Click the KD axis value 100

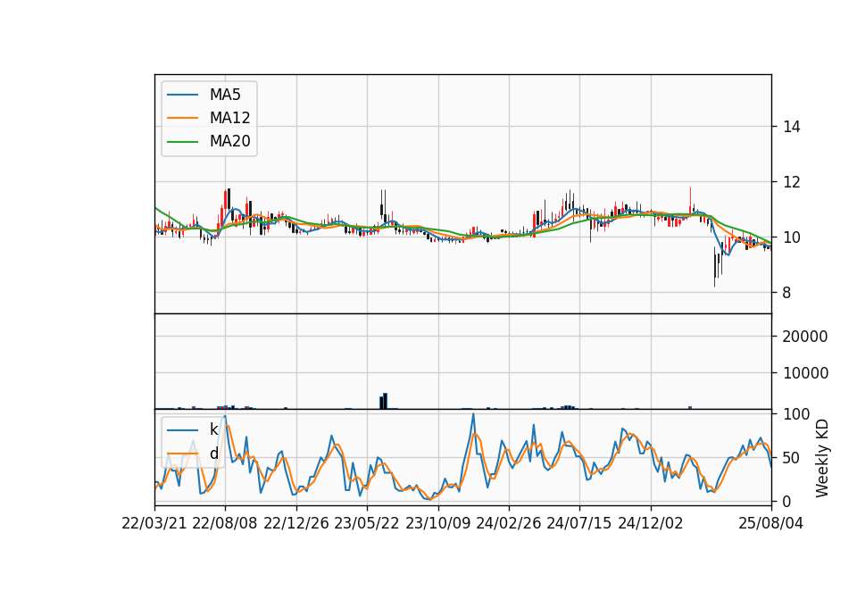coord(796,413)
